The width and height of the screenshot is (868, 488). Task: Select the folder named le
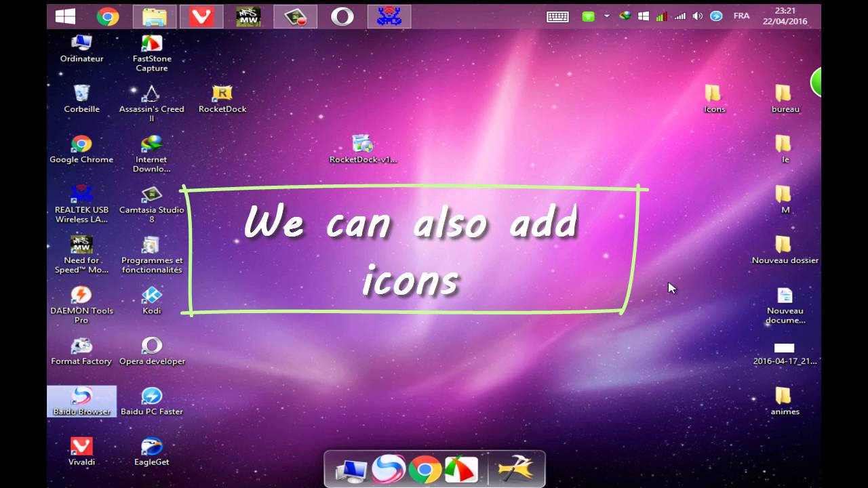tap(785, 149)
